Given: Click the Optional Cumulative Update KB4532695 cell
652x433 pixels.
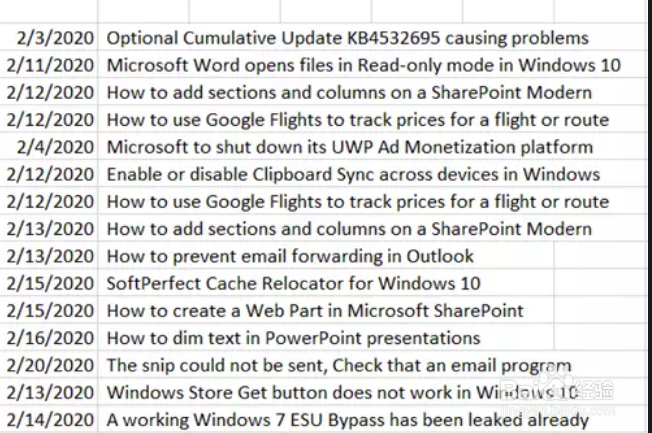Looking at the screenshot, I should tap(347, 38).
